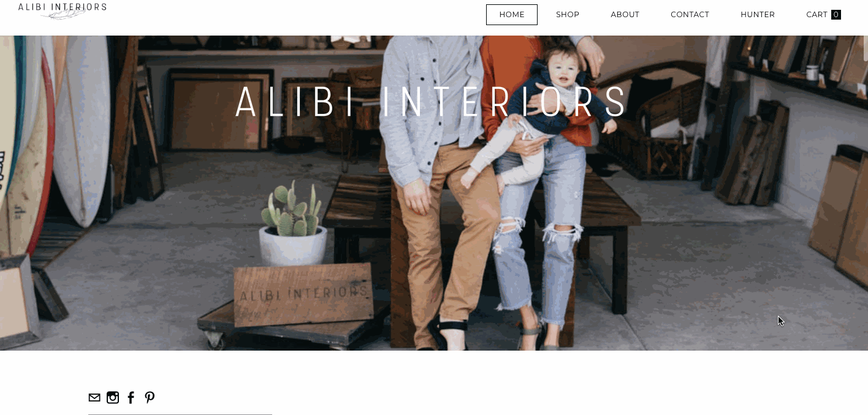This screenshot has width=868, height=415.
Task: Navigate to the ABOUT page
Action: tap(625, 15)
